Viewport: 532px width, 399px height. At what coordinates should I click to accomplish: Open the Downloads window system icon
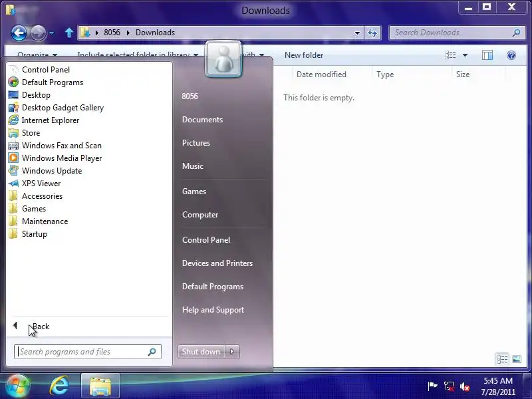pos(10,9)
